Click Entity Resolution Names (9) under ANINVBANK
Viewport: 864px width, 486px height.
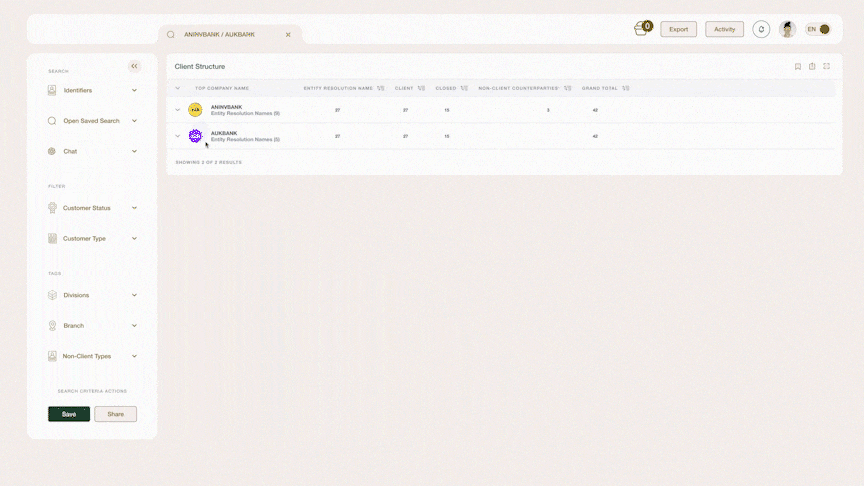coord(245,114)
